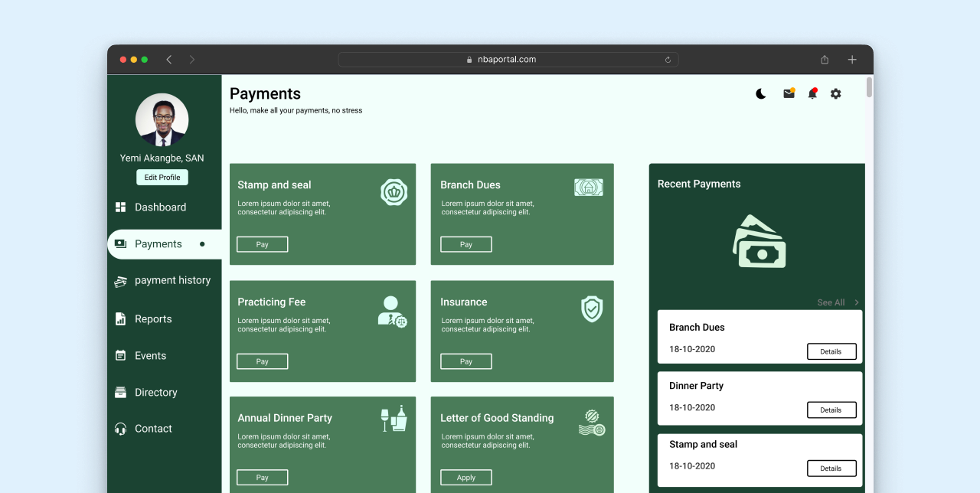This screenshot has width=980, height=493.
Task: Click the browser share icon
Action: [825, 60]
